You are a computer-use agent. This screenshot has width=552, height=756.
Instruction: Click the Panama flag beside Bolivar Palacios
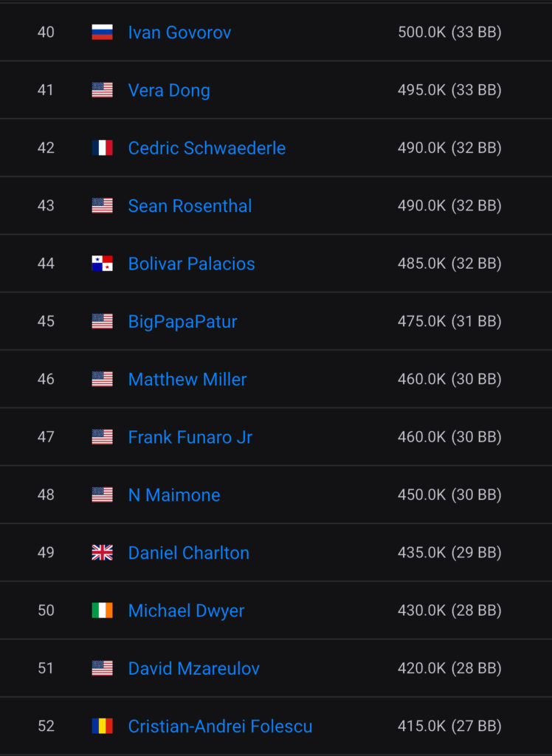pos(102,264)
